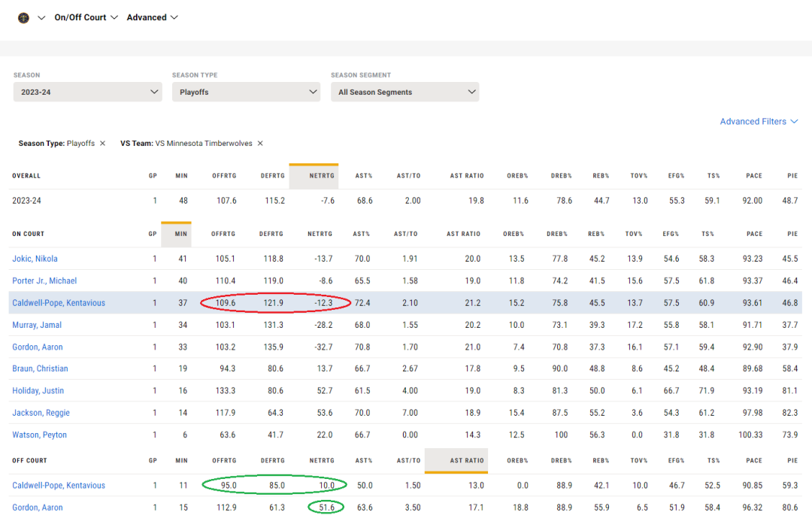Sort On Court table by AST/TO header
This screenshot has height=515, width=812.
(x=405, y=234)
